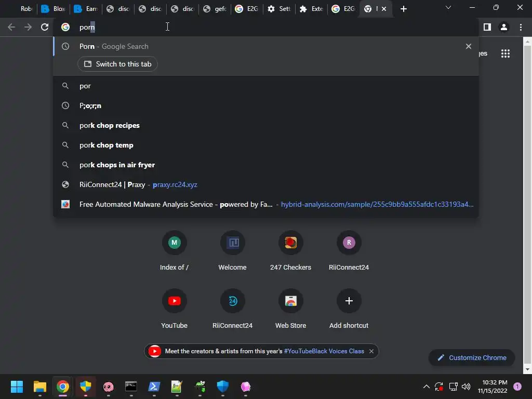Viewport: 532px width, 399px height.
Task: Open a new tab with plus button
Action: [x=403, y=9]
